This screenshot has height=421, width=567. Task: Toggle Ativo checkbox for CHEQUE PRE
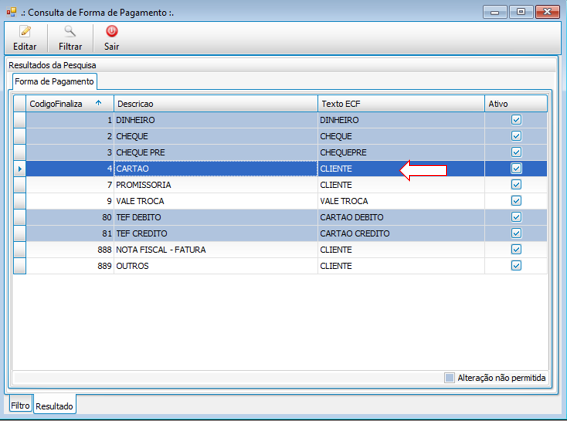click(x=516, y=152)
